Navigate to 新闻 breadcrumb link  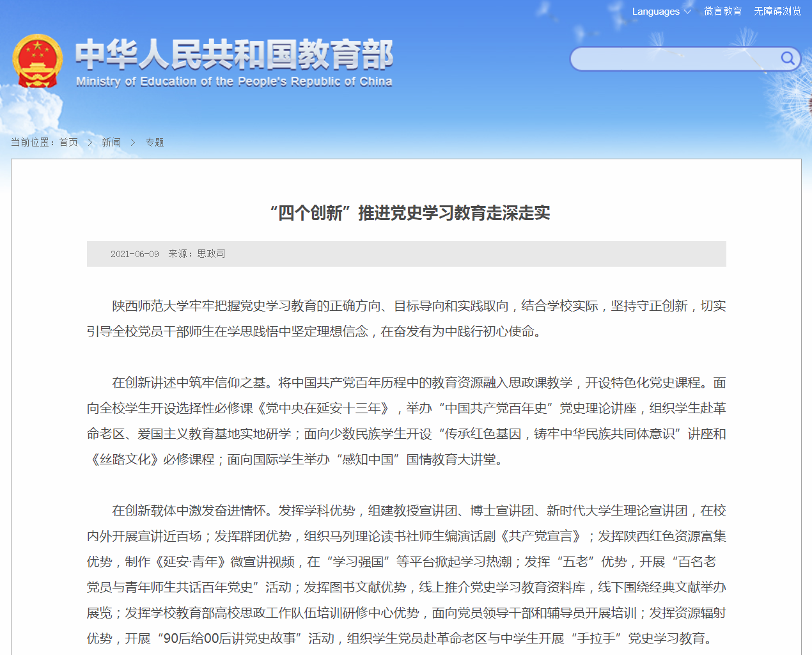[x=111, y=143]
